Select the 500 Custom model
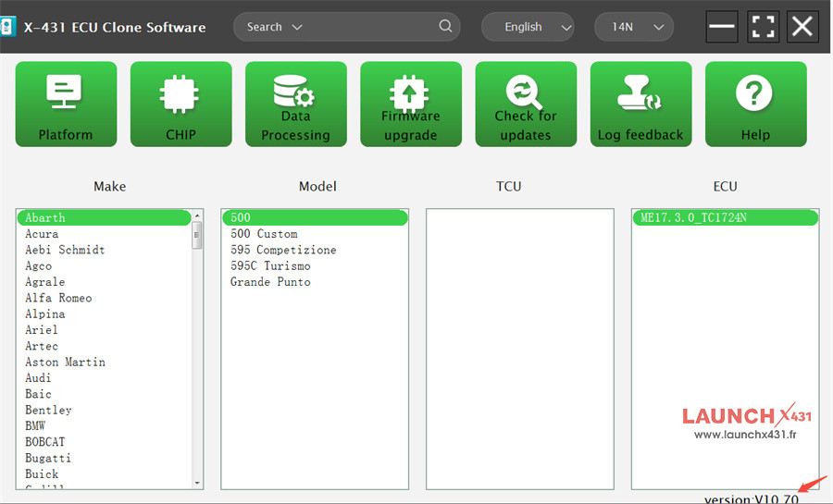Viewport: 833px width, 504px height. pos(315,234)
